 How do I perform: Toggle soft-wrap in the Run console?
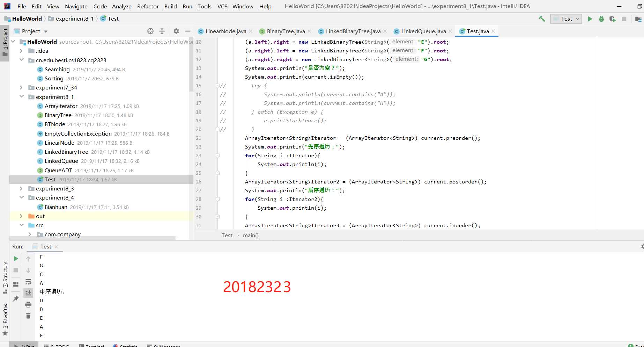(x=28, y=282)
